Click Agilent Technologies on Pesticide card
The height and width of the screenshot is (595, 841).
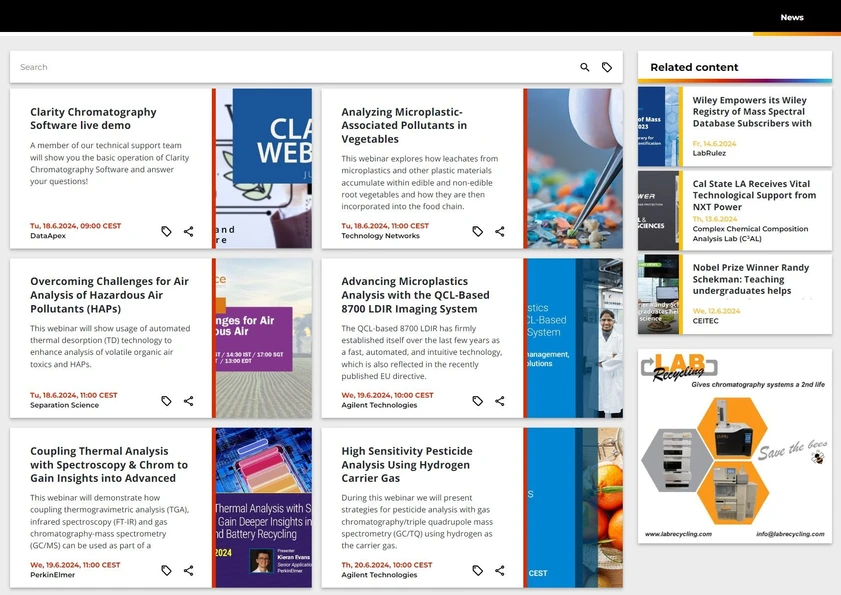pos(379,575)
